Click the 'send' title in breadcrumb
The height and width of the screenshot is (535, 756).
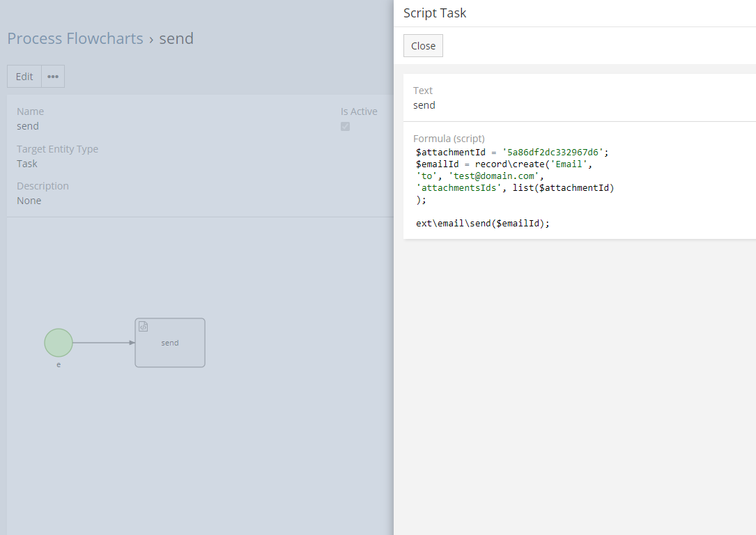click(176, 38)
